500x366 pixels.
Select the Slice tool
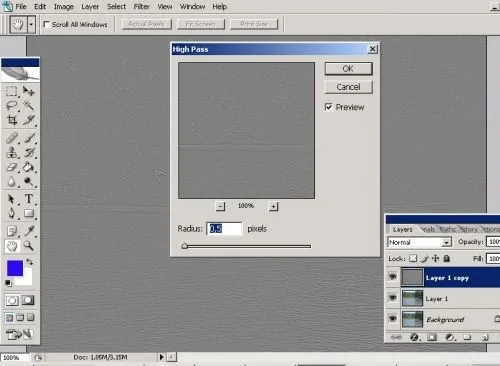point(28,120)
